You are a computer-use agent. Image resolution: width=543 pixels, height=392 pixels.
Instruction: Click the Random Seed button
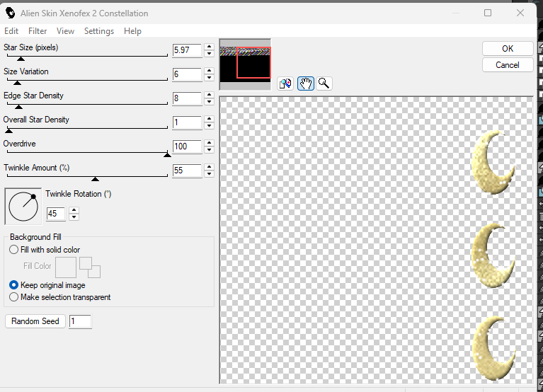pyautogui.click(x=35, y=321)
